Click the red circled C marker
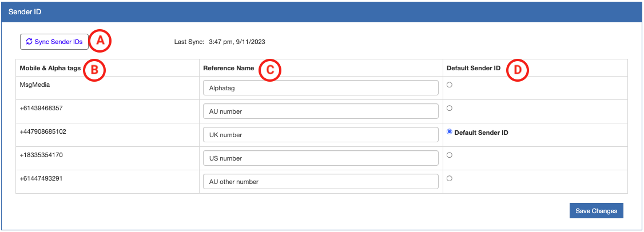The height and width of the screenshot is (232, 644). coord(270,70)
